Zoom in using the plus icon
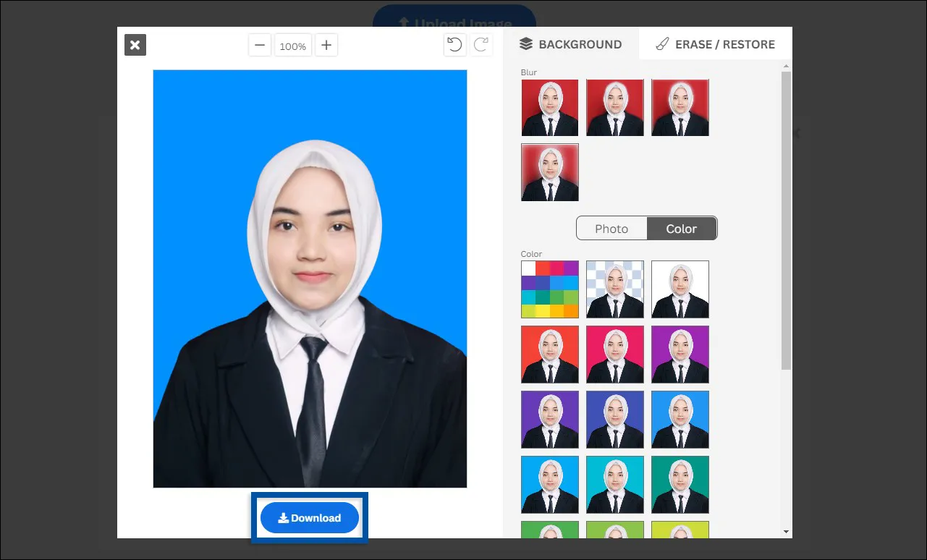 (x=326, y=44)
